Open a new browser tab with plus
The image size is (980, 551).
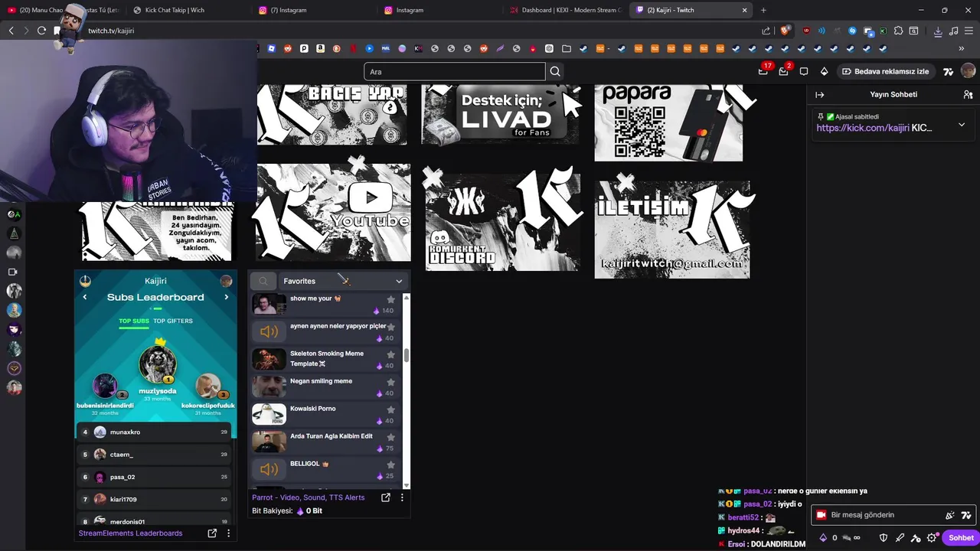(763, 10)
